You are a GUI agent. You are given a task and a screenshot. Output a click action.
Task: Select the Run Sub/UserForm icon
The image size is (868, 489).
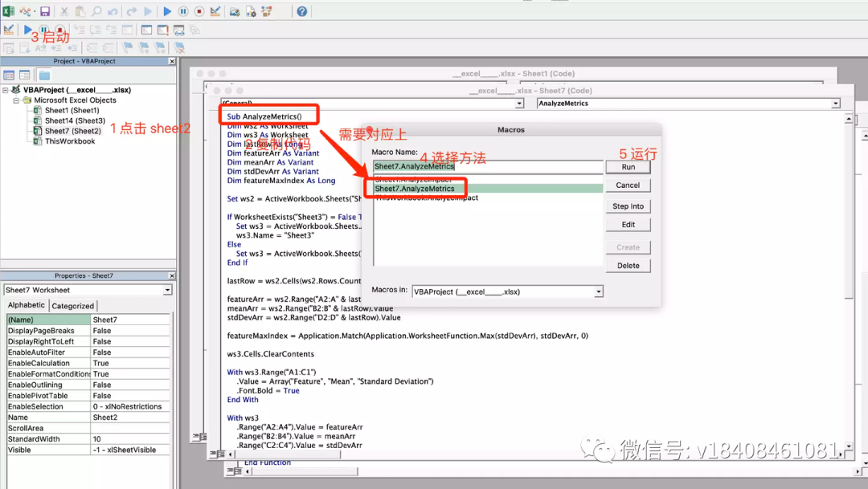167,10
